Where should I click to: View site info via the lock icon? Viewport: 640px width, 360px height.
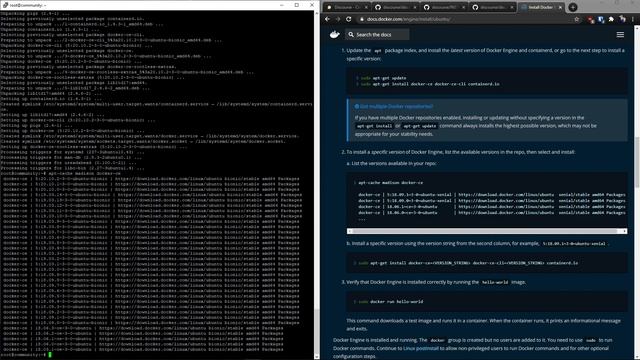pyautogui.click(x=361, y=19)
